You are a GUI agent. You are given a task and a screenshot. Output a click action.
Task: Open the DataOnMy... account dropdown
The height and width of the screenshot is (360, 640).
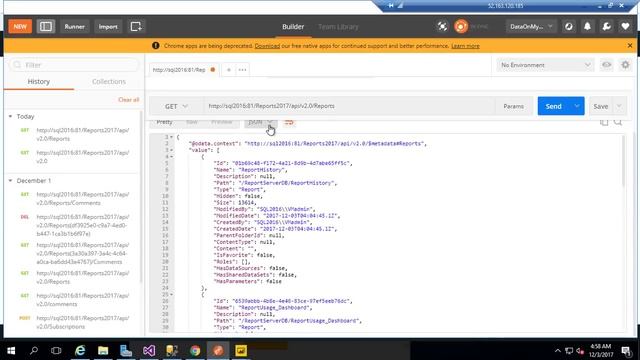(531, 27)
